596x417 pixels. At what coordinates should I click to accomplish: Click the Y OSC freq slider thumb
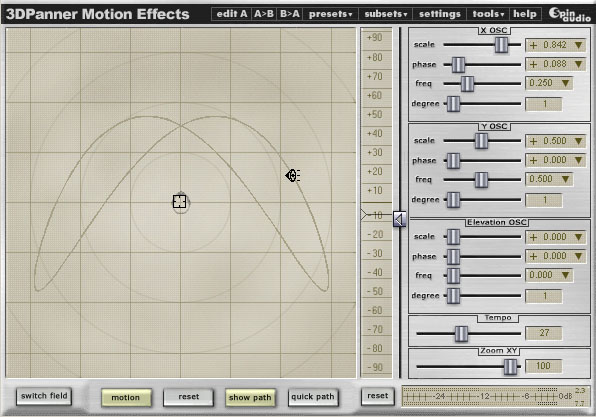481,180
